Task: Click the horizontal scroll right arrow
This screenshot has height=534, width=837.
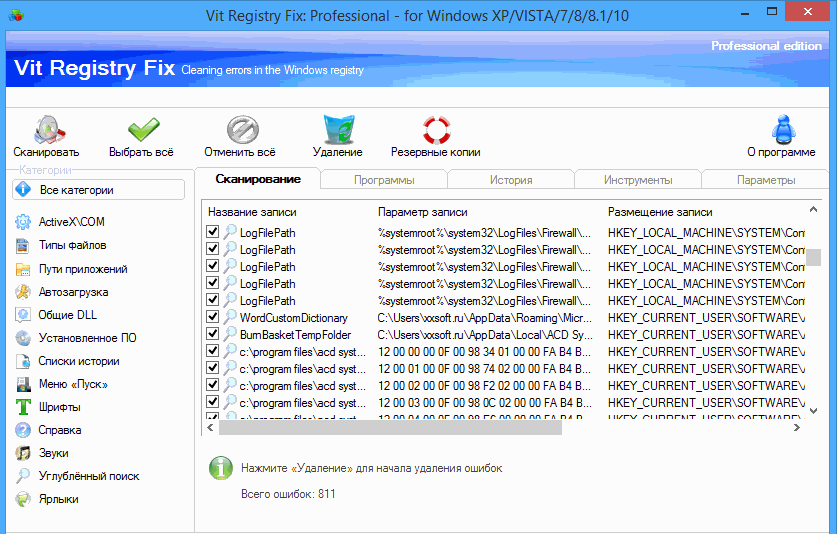Action: 796,427
